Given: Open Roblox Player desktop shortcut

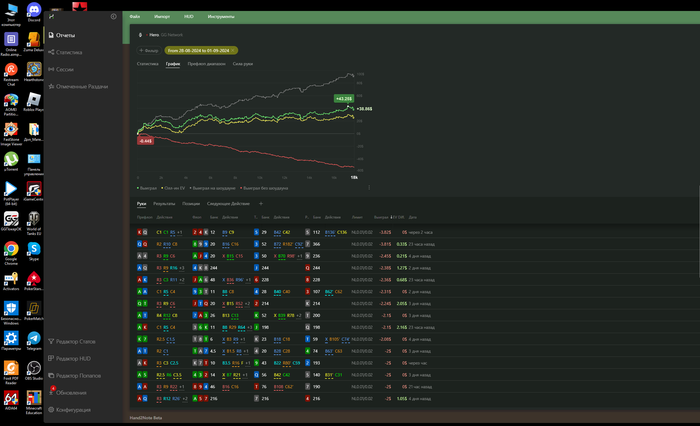Looking at the screenshot, I should pyautogui.click(x=34, y=102).
